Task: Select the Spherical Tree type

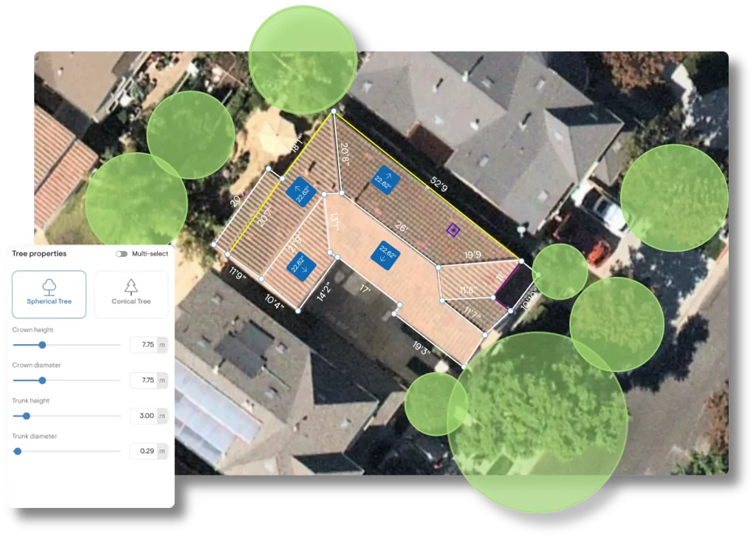Action: point(49,294)
